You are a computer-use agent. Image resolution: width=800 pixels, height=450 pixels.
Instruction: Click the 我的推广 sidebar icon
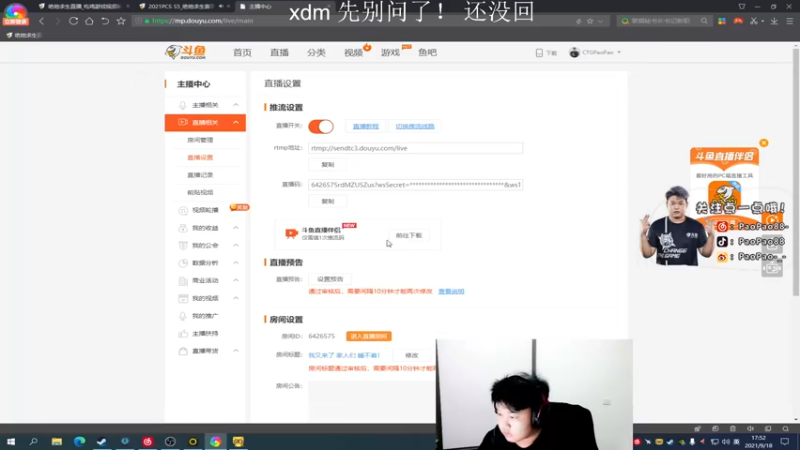tap(183, 316)
